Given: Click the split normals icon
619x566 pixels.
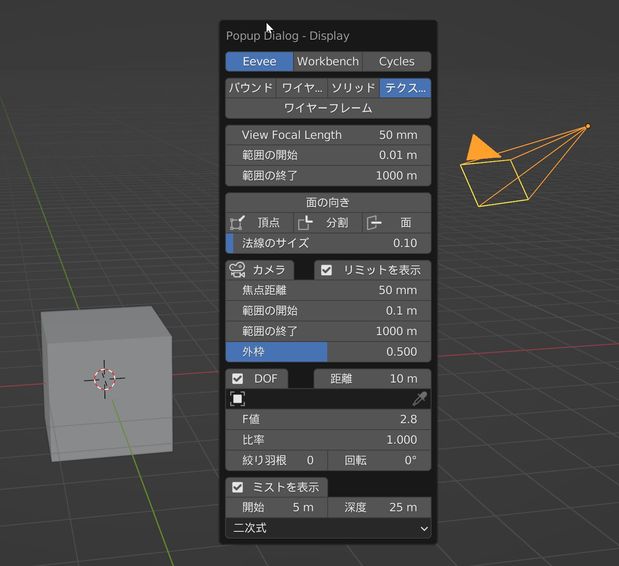Looking at the screenshot, I should [x=305, y=223].
